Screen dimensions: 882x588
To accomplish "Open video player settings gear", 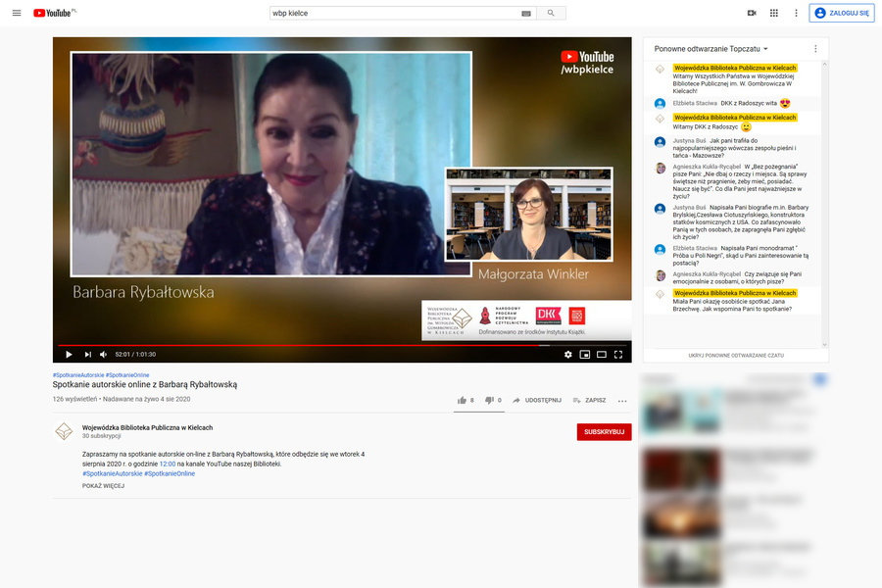I will tap(568, 355).
